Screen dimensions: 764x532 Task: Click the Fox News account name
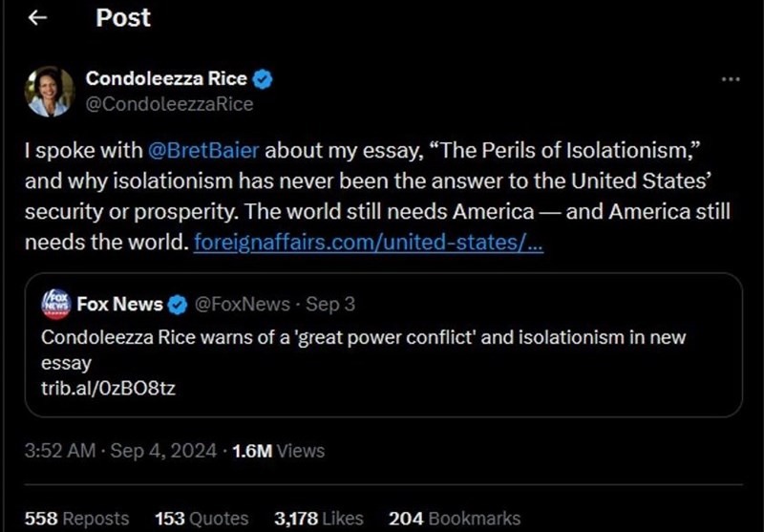point(119,304)
